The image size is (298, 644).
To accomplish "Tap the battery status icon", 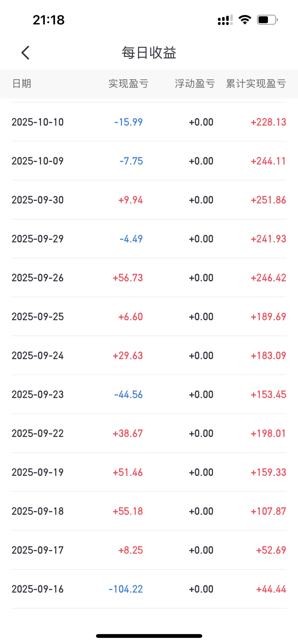I will tap(267, 20).
